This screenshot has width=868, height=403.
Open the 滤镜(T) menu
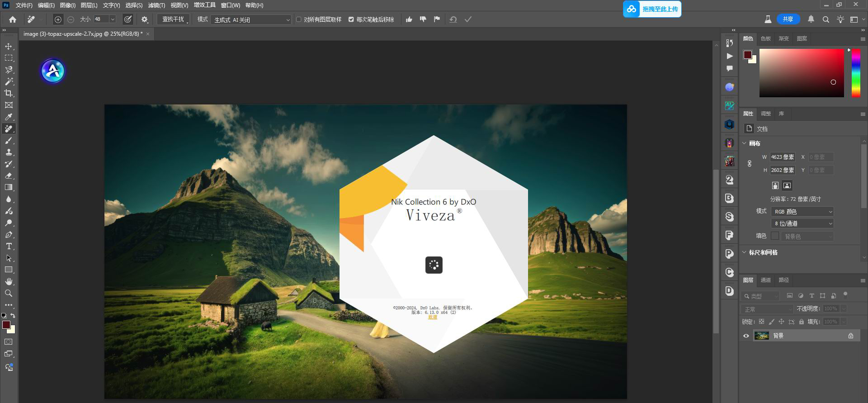tap(156, 5)
